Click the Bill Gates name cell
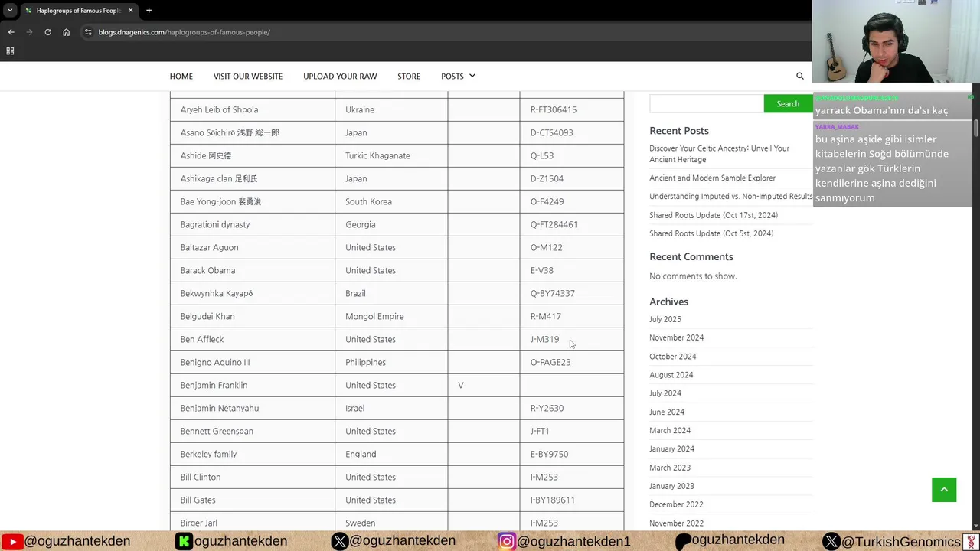Viewport: 980px width, 551px height. (253, 500)
